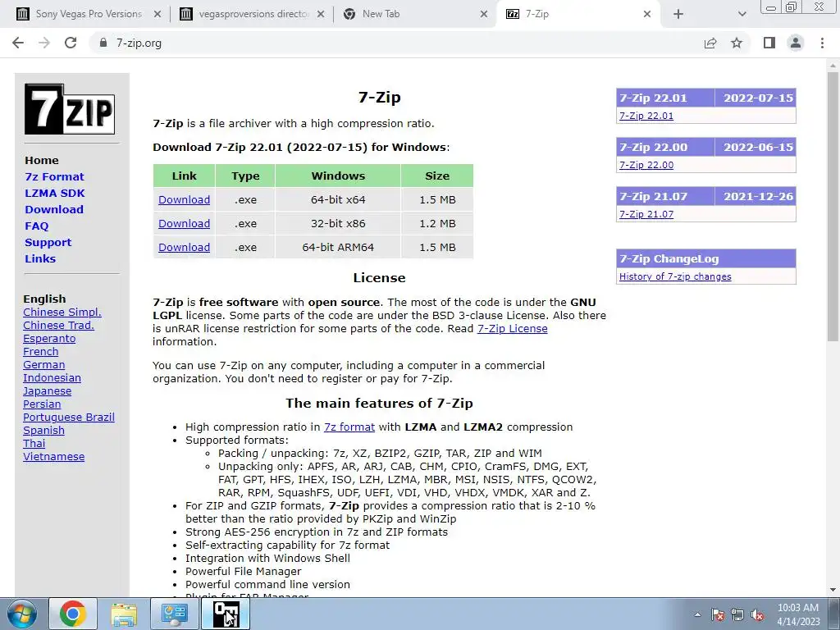Switch language to Thai
Screen dimensions: 840x630
point(34,444)
